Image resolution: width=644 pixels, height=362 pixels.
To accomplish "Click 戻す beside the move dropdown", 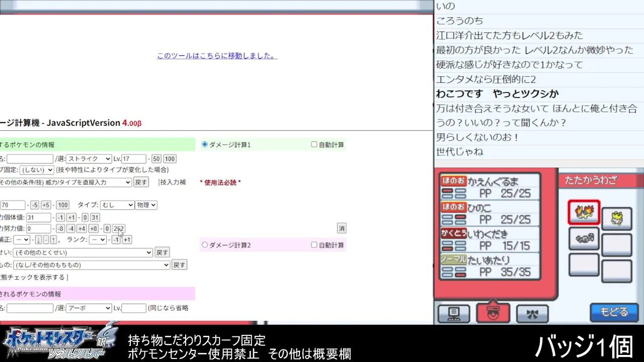I will click(x=141, y=182).
